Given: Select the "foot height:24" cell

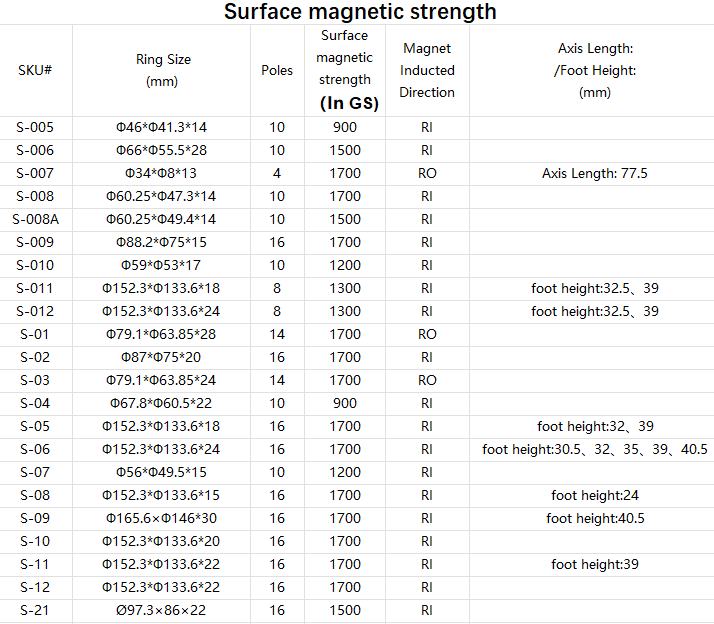Looking at the screenshot, I should tap(595, 496).
